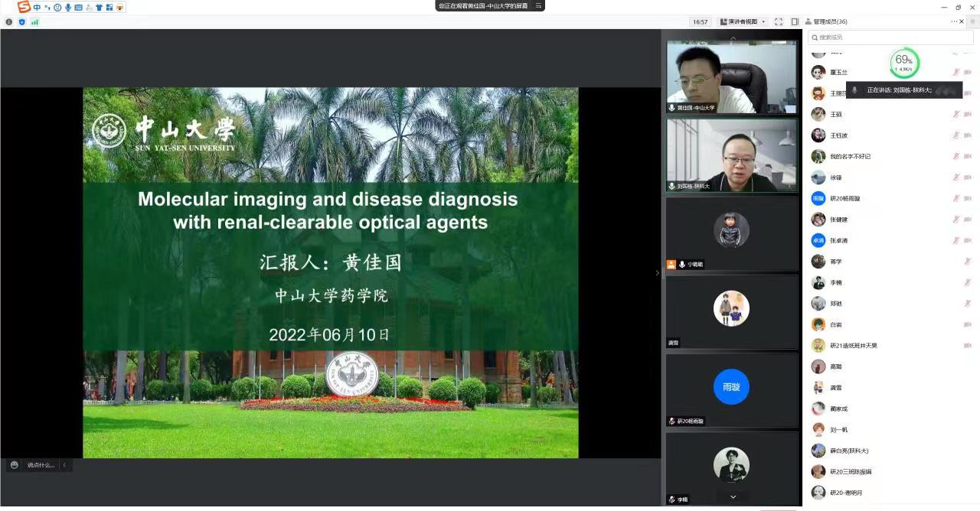Viewport: 980px width, 511px height.
Task: Click the meeting info icon
Action: click(x=9, y=21)
